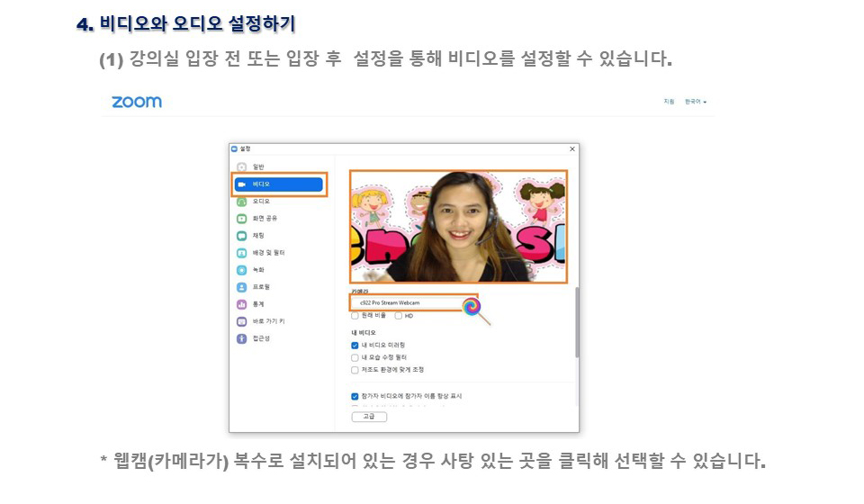
Task: Click the 지원 (Support) link
Action: click(669, 102)
